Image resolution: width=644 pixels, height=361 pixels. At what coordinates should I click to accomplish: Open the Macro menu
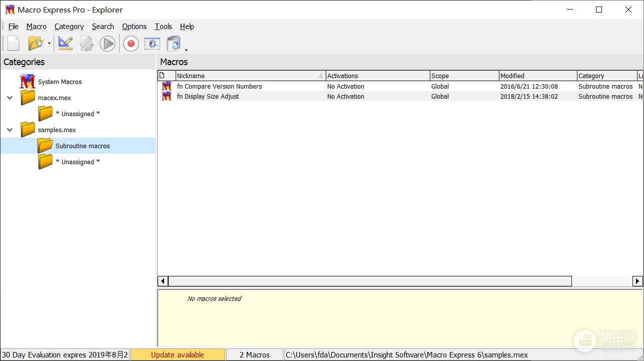37,27
